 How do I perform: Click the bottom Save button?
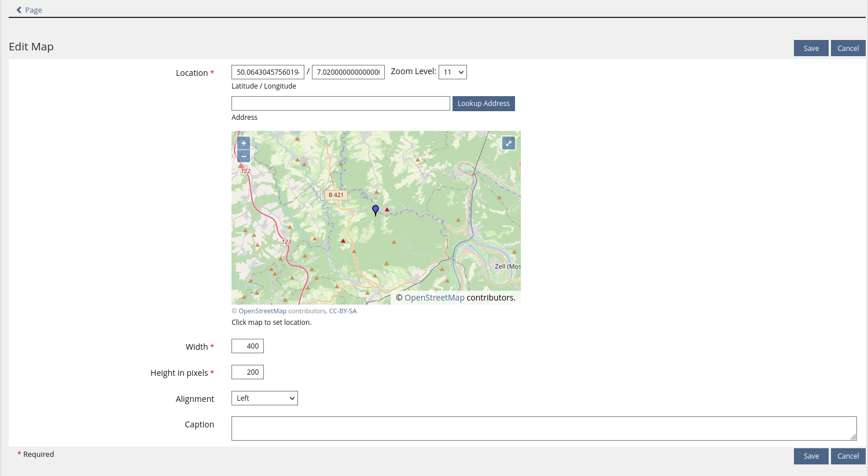(811, 456)
